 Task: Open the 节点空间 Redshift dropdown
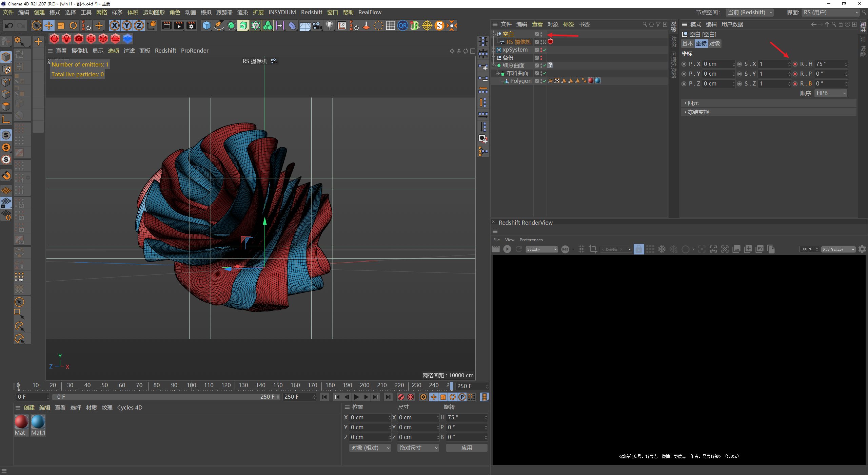(749, 13)
